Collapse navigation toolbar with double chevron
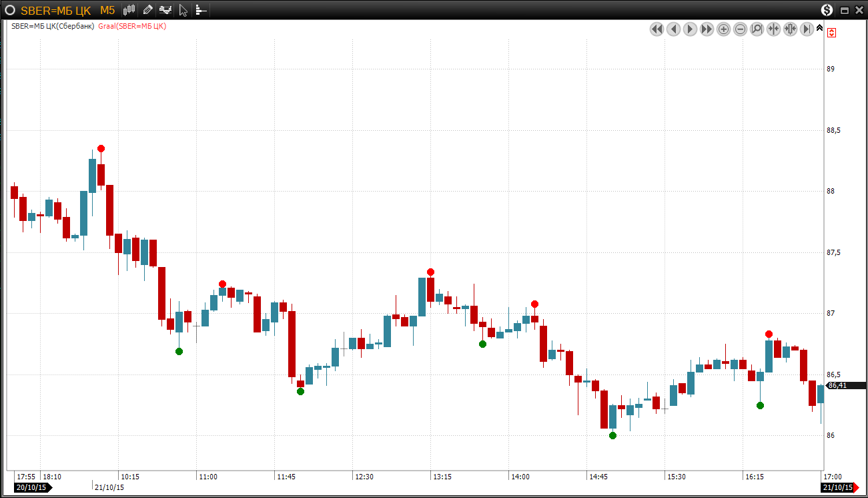The height and width of the screenshot is (498, 868). 820,28
